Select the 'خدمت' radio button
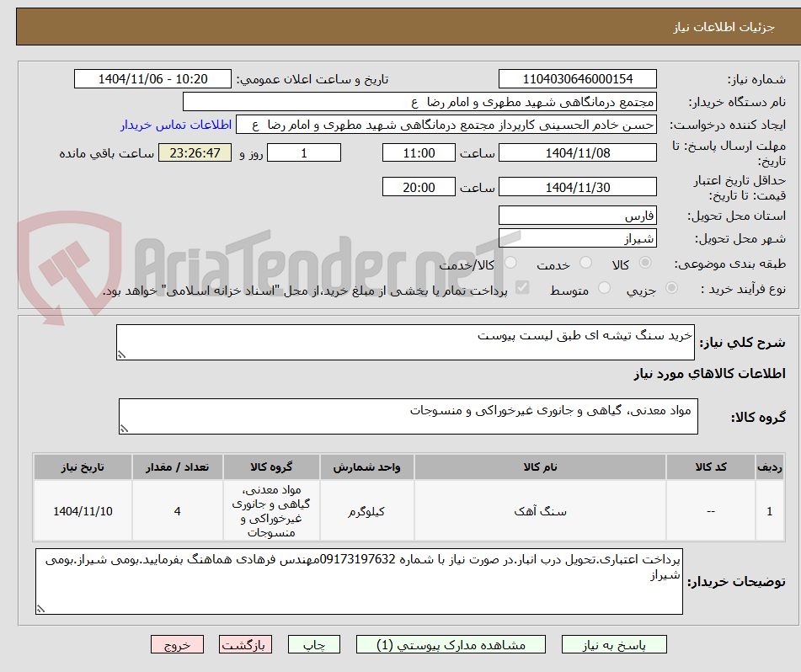 tap(585, 263)
